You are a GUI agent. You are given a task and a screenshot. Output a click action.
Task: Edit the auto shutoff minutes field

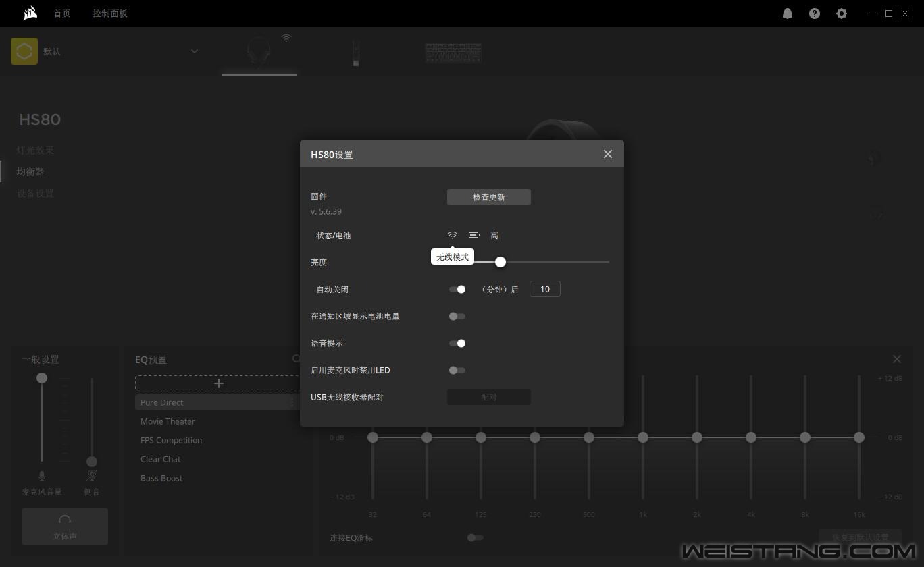point(545,289)
